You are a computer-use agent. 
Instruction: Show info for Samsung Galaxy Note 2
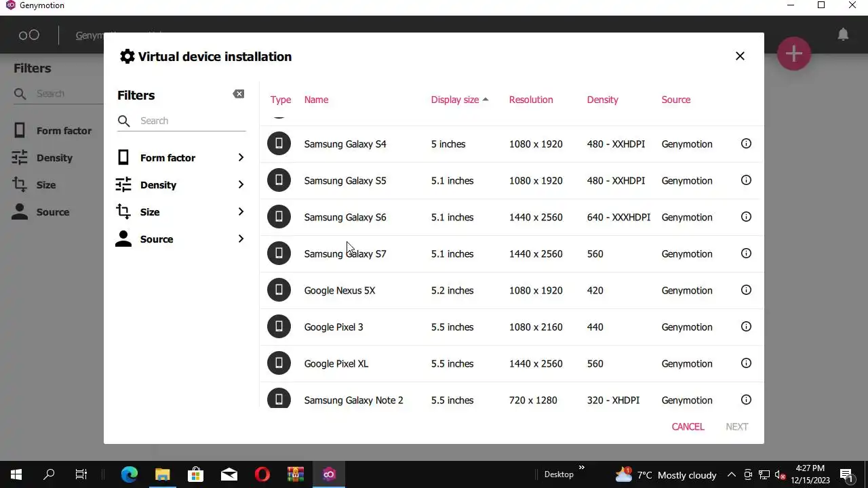(746, 400)
